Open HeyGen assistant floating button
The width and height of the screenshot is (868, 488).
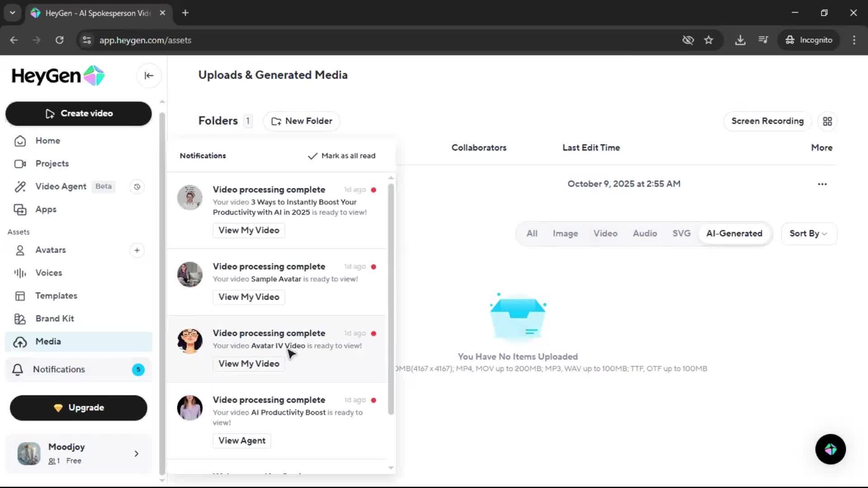[x=830, y=449]
